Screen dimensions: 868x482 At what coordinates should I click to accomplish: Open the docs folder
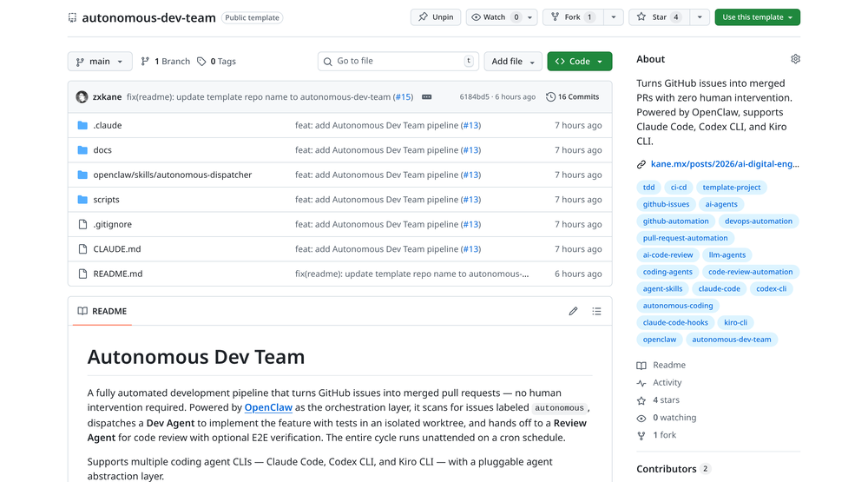[102, 150]
